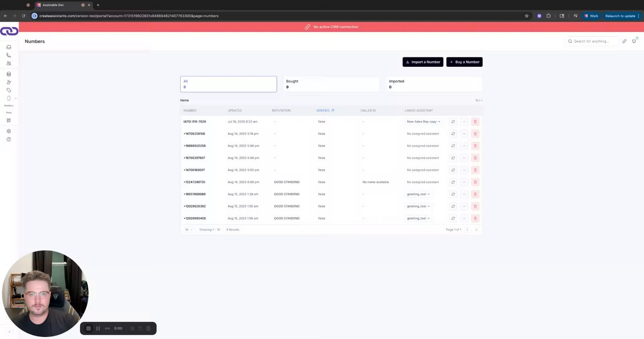This screenshot has width=644, height=339.
Task: Refresh the +12247248735 number row
Action: point(453,182)
